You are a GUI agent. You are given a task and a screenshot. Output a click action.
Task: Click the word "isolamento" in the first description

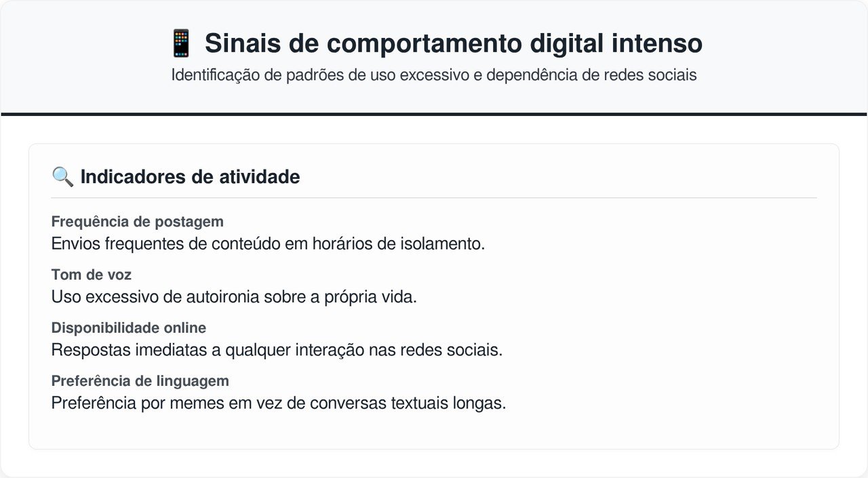443,243
